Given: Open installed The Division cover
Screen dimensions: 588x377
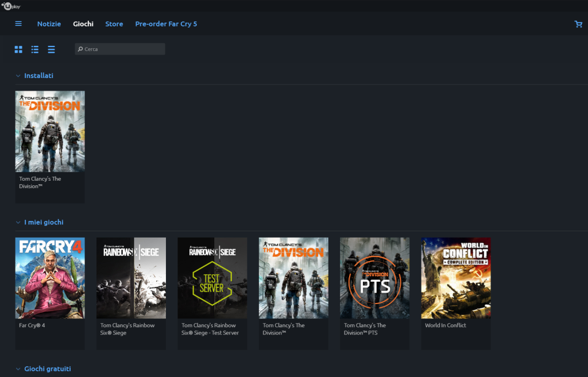Looking at the screenshot, I should pyautogui.click(x=50, y=131).
